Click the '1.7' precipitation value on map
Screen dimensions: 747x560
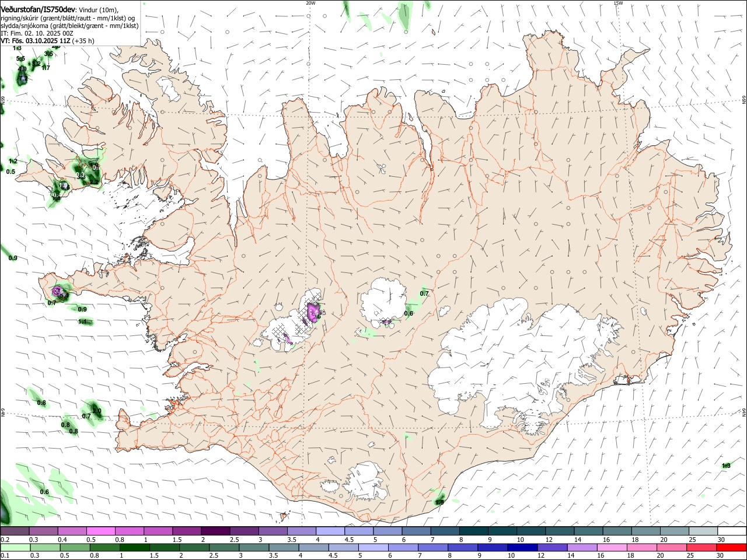(46, 68)
